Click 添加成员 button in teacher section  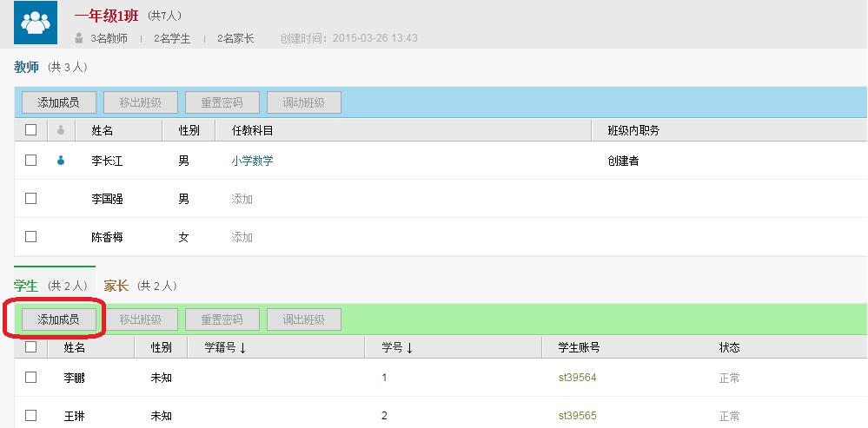[58, 102]
